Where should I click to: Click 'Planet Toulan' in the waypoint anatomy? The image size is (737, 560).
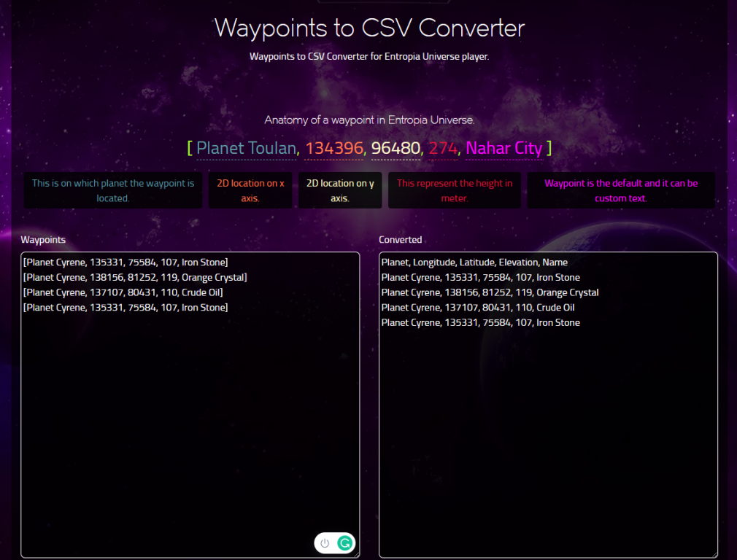(247, 149)
